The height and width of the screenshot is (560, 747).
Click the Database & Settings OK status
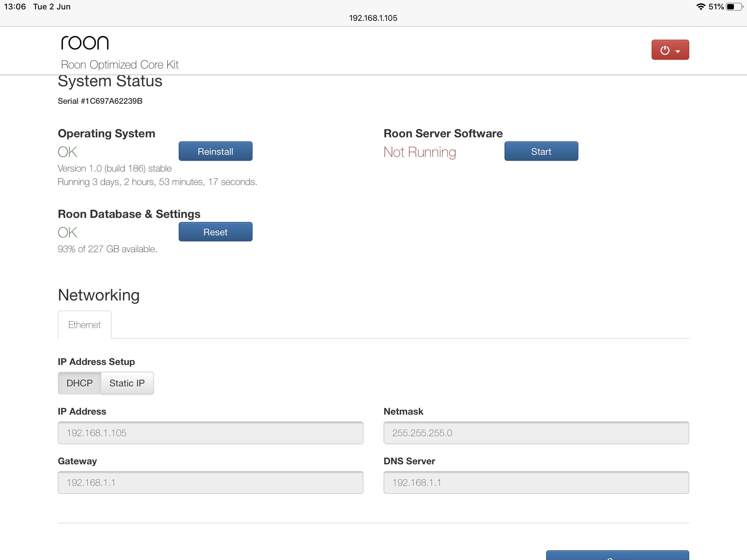(x=67, y=233)
